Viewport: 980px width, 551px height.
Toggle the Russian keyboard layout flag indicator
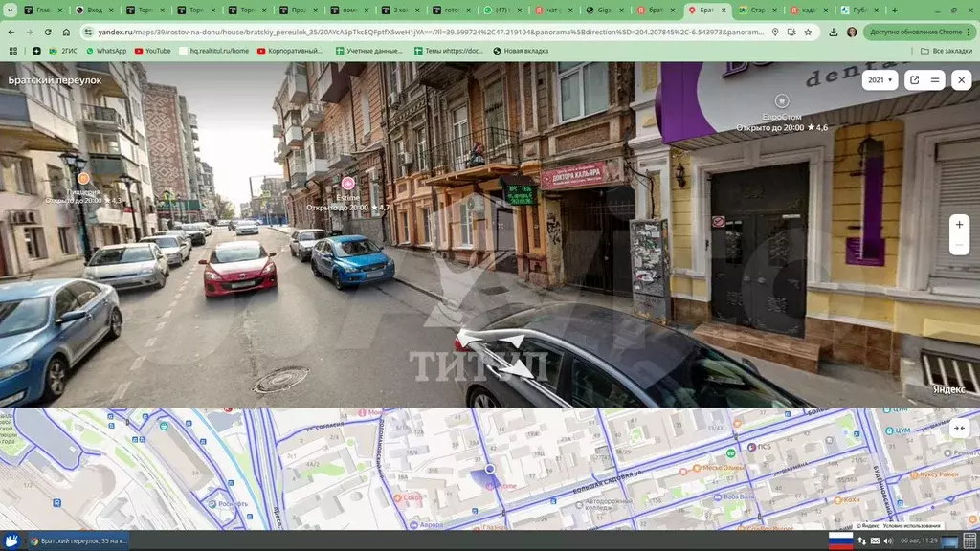(x=839, y=540)
